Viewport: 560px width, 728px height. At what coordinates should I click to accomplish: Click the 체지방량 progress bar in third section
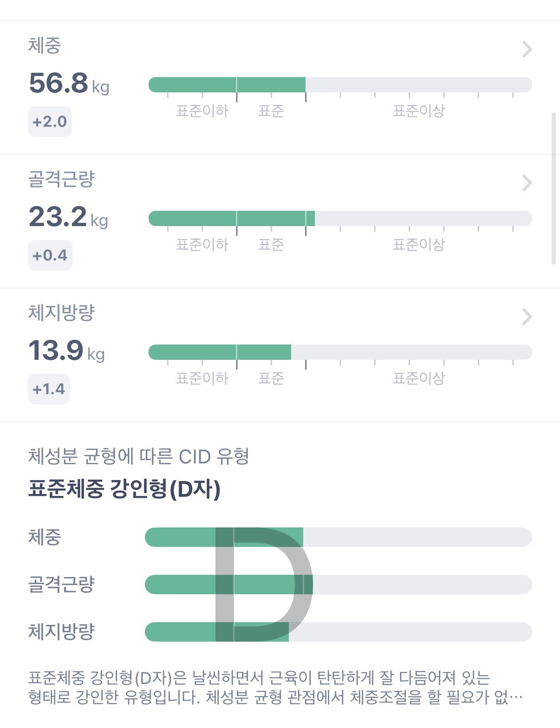coord(340,352)
